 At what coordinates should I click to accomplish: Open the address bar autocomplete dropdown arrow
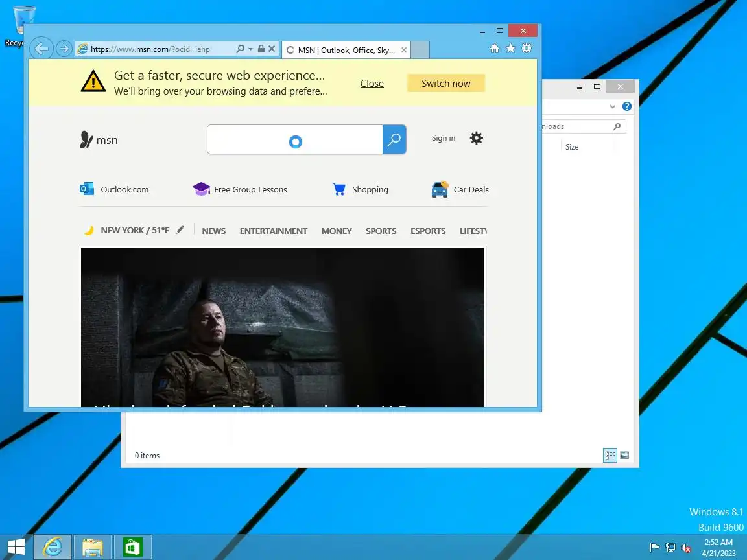(x=250, y=49)
